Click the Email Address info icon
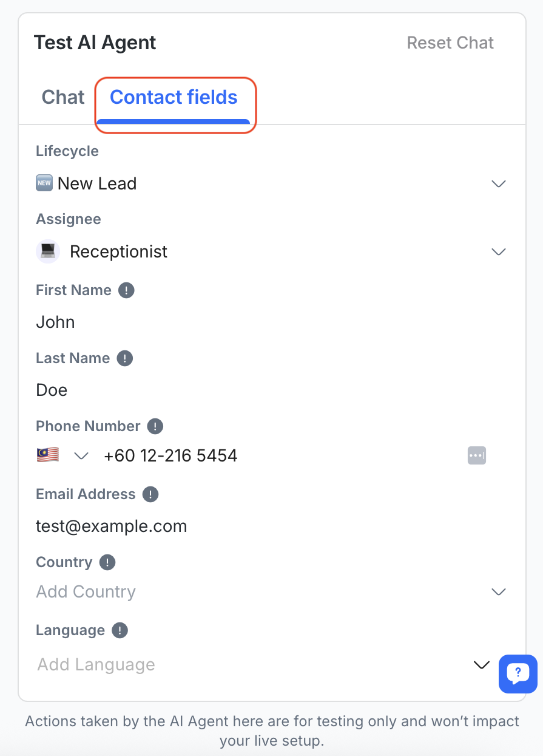 point(150,494)
